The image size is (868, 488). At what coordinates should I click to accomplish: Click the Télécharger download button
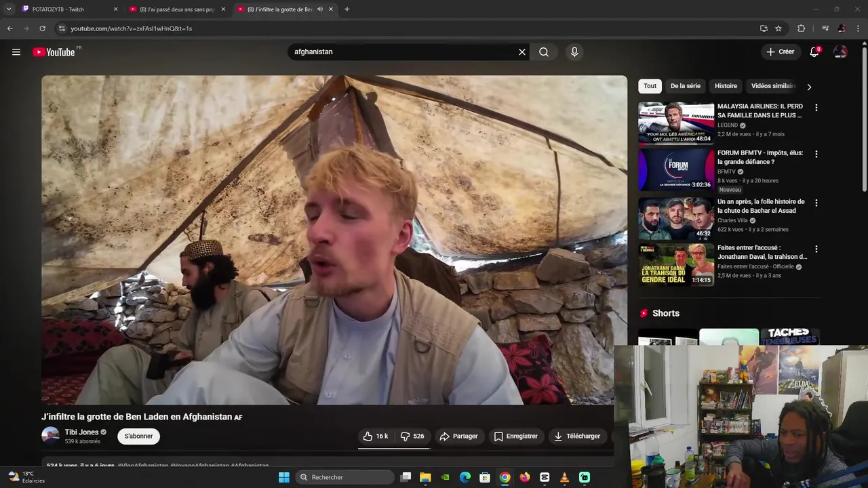pos(577,436)
